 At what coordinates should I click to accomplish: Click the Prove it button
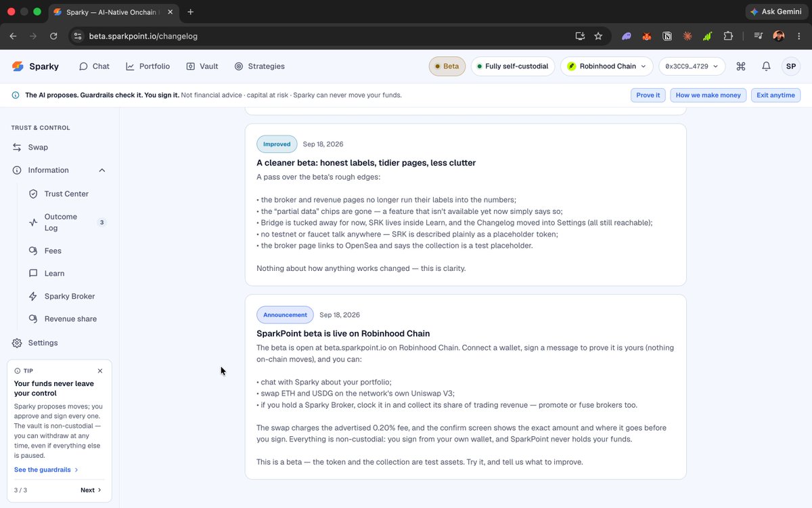(x=648, y=96)
